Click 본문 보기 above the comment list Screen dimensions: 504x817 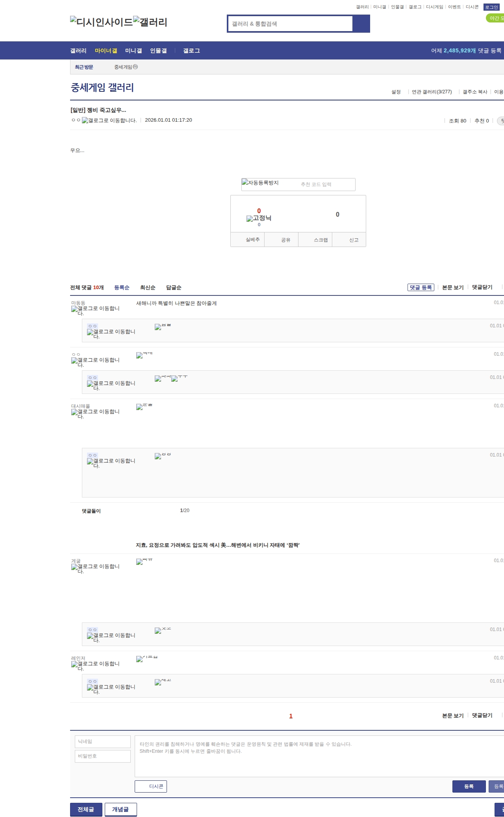[x=453, y=287]
